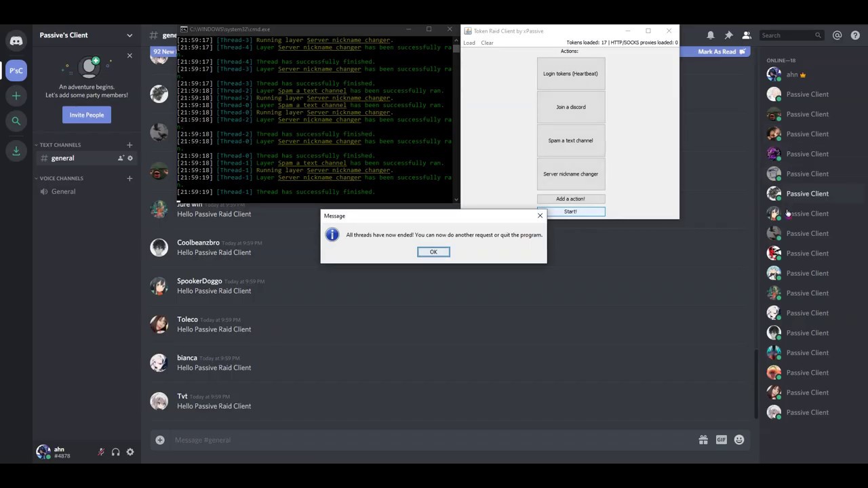The width and height of the screenshot is (868, 488).
Task: Click the Token Raid Client title icon
Action: [468, 31]
